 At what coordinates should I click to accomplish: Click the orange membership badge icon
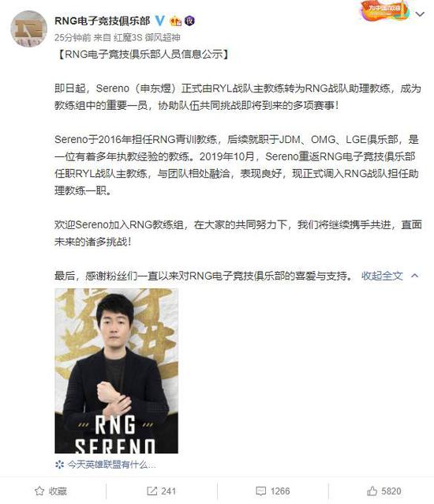coord(176,21)
